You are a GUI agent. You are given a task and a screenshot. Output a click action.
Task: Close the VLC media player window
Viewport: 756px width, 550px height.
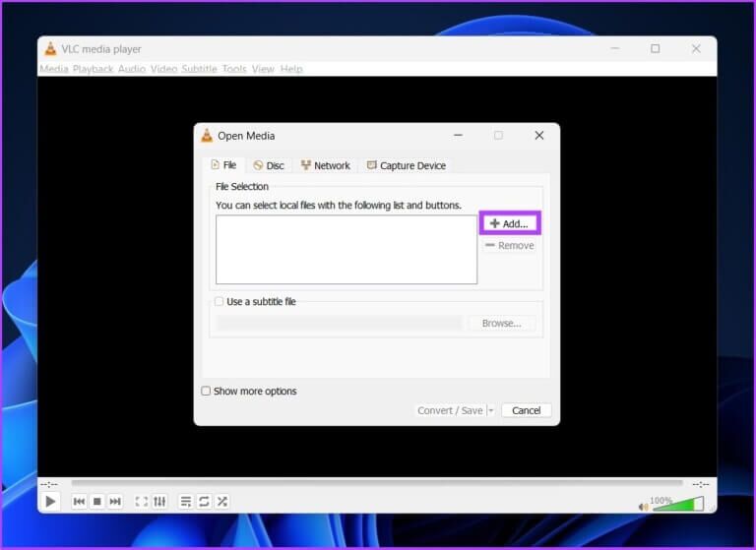696,48
